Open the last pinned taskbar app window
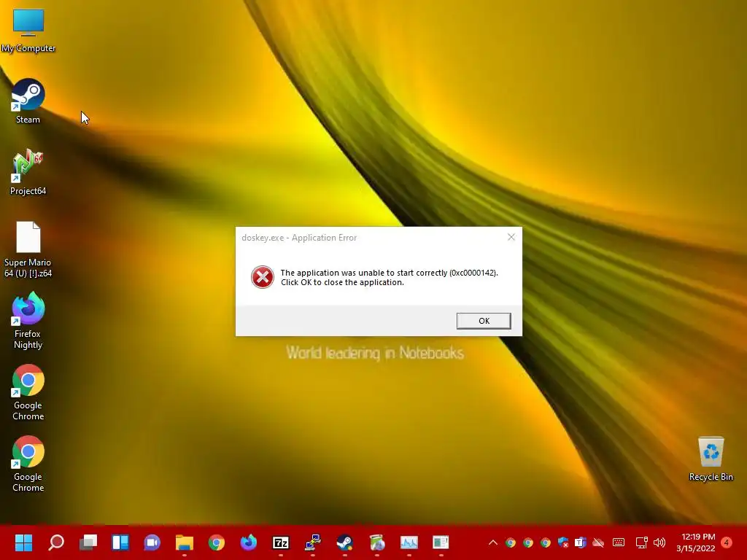The width and height of the screenshot is (747, 560). [x=441, y=542]
